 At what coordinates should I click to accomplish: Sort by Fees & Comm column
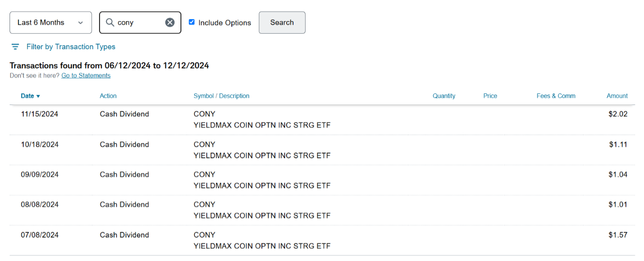point(556,96)
